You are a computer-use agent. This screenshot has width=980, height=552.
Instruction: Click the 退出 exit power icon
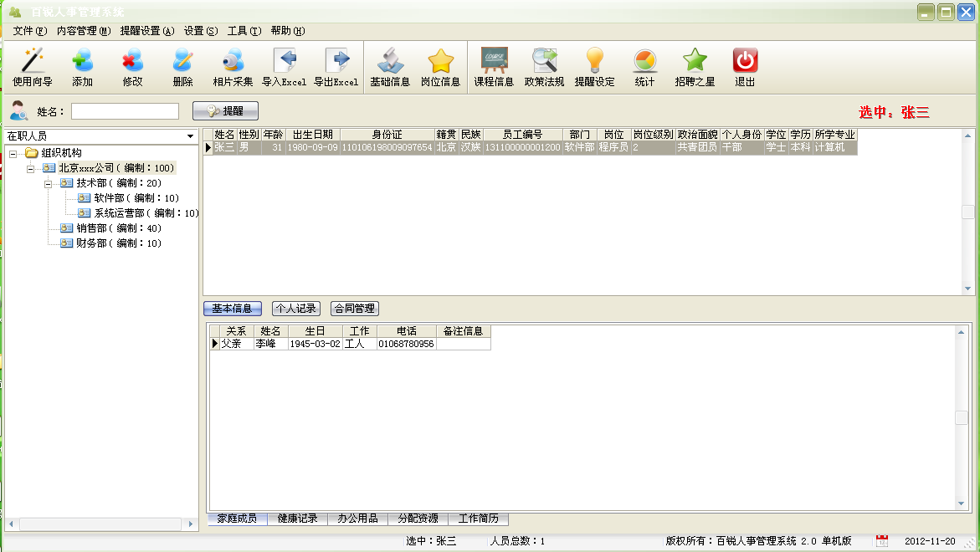745,67
